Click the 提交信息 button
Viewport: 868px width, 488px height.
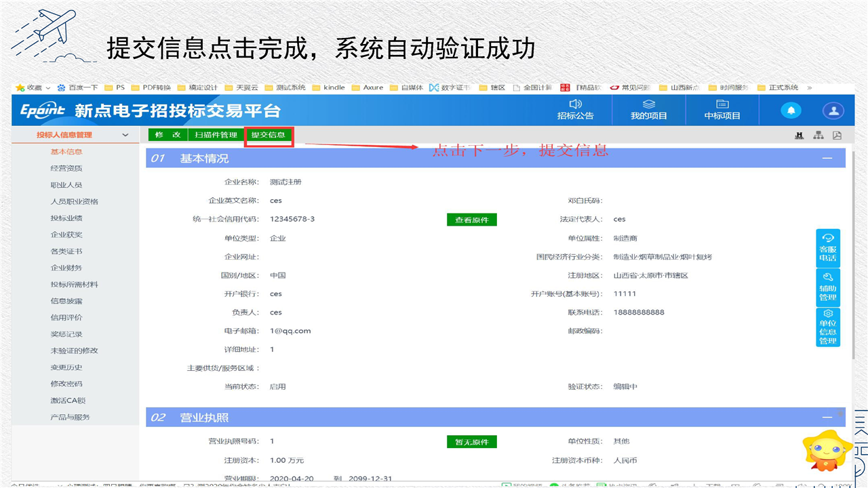(269, 135)
